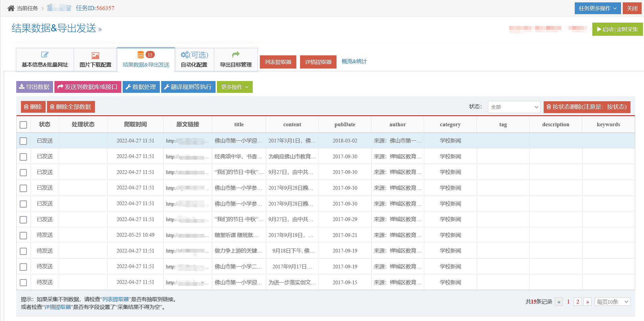Click the double-chevron next to page title
This screenshot has width=644, height=321.
coord(100,30)
